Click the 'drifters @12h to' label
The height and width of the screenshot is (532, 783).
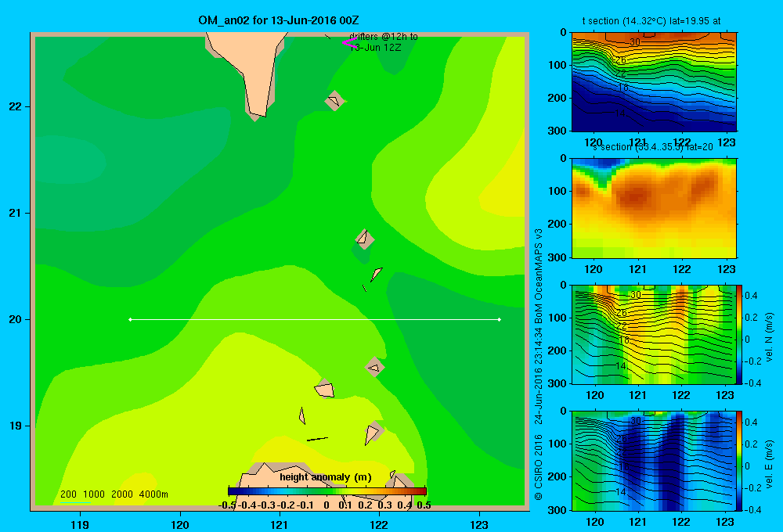tap(384, 37)
